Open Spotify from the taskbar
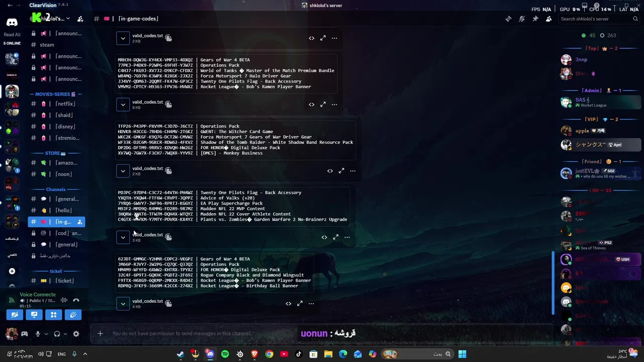Viewport: 644px width, 362px height. (x=225, y=354)
